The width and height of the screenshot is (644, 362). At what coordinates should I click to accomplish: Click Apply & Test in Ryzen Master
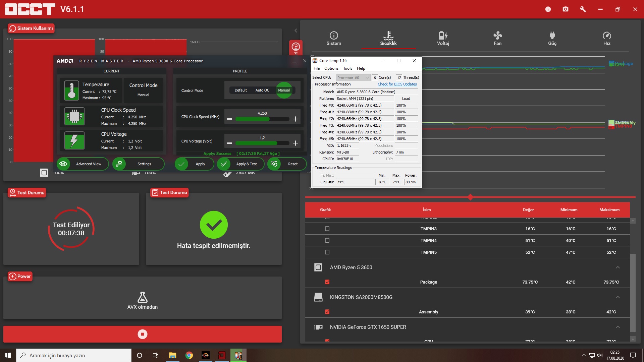tap(240, 164)
